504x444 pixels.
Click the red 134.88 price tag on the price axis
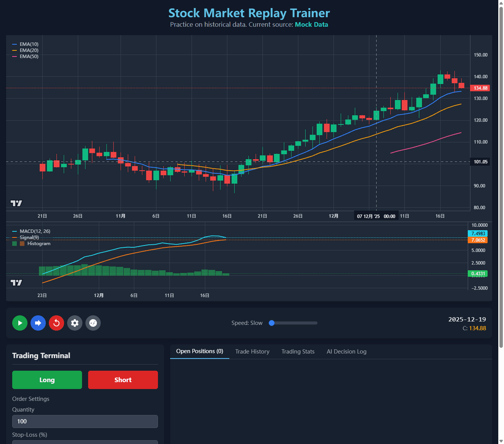point(480,88)
